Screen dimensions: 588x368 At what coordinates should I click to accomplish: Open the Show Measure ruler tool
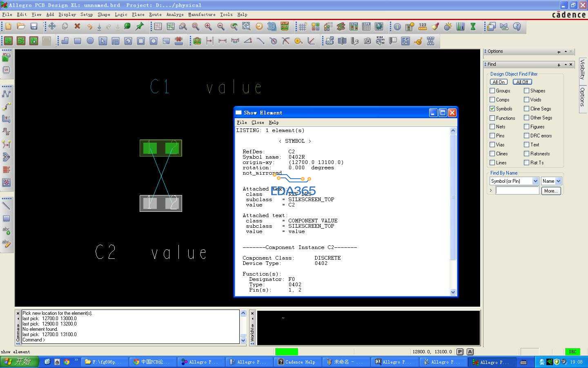(422, 27)
